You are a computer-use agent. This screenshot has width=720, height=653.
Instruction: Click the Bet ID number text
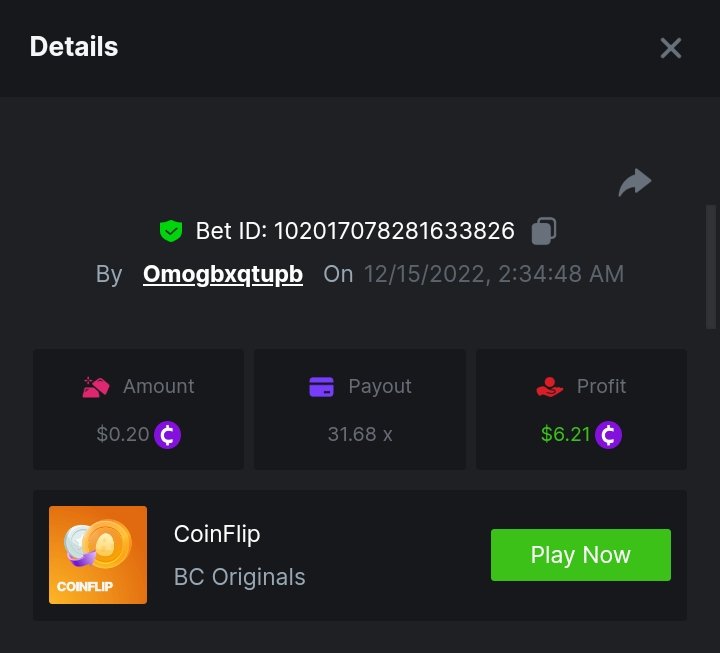coord(394,232)
